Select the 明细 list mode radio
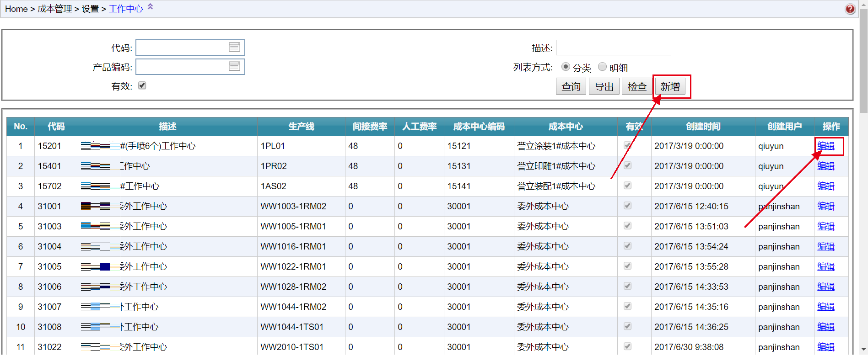This screenshot has height=356, width=868. coord(602,67)
